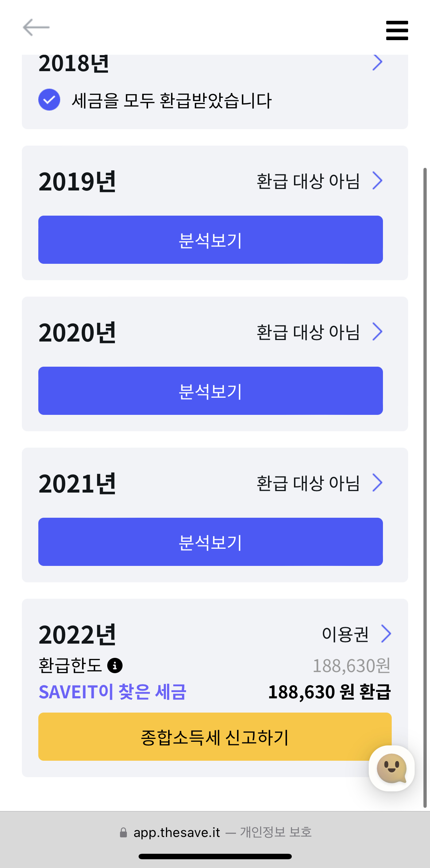
Task: Click the blue checkmark for 2018년
Action: [x=49, y=100]
